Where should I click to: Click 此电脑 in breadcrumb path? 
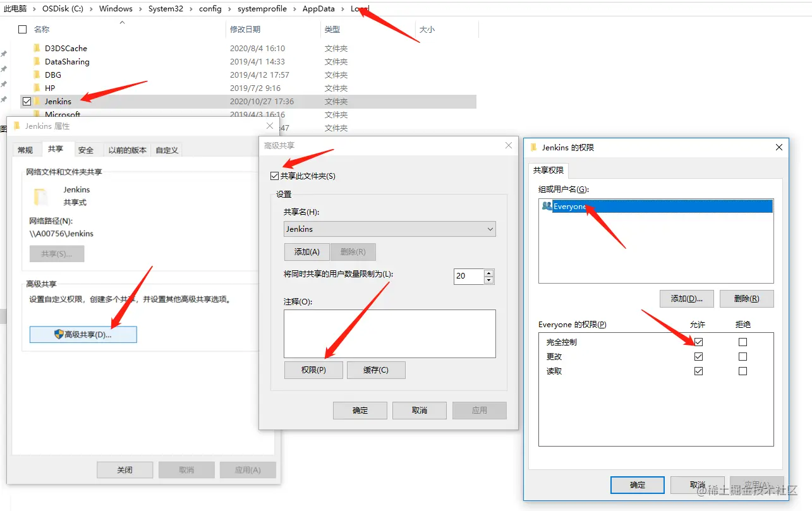[16, 9]
